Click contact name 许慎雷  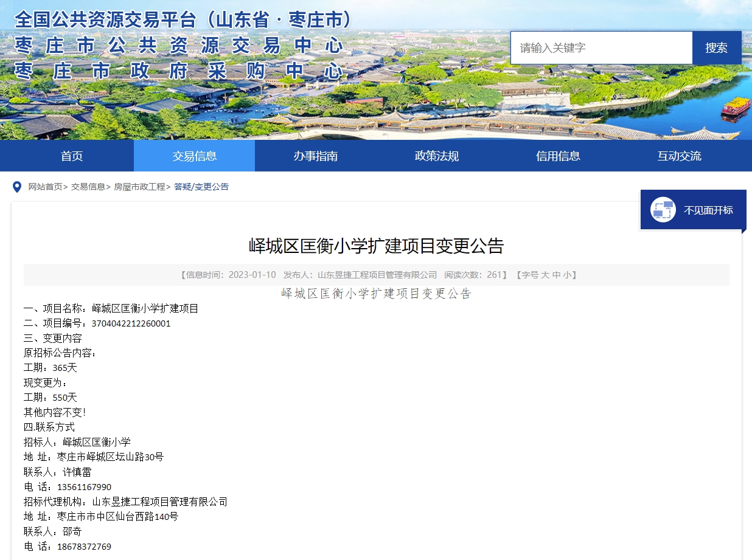coord(77,472)
